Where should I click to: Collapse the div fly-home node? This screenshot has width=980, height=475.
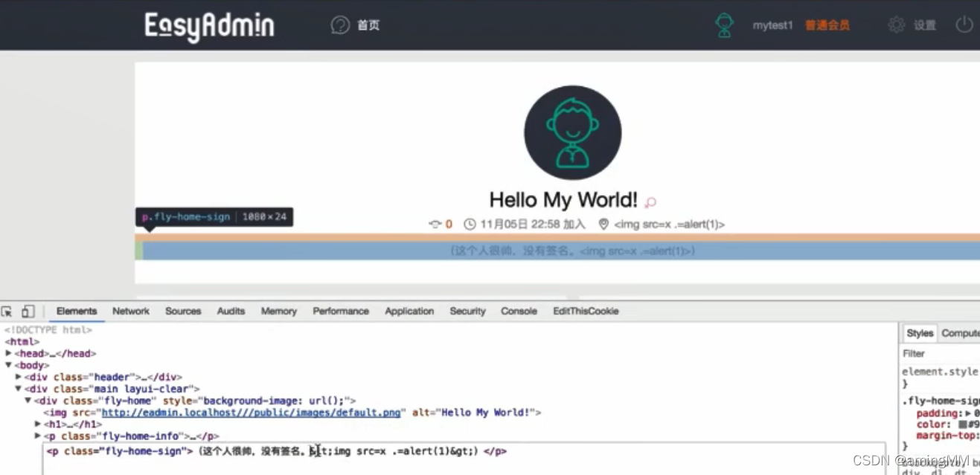point(28,401)
